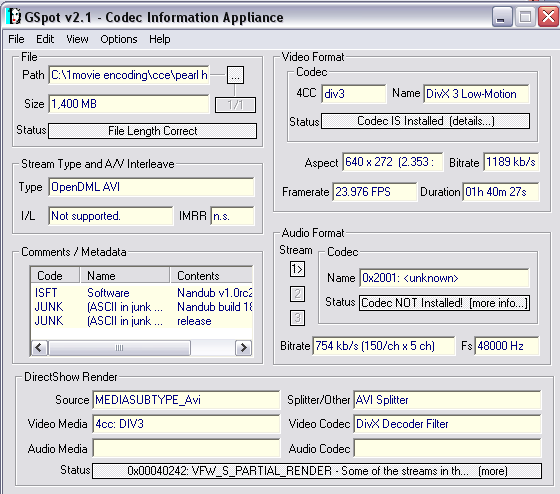Open the View menu
The height and width of the screenshot is (494, 560).
tap(77, 39)
